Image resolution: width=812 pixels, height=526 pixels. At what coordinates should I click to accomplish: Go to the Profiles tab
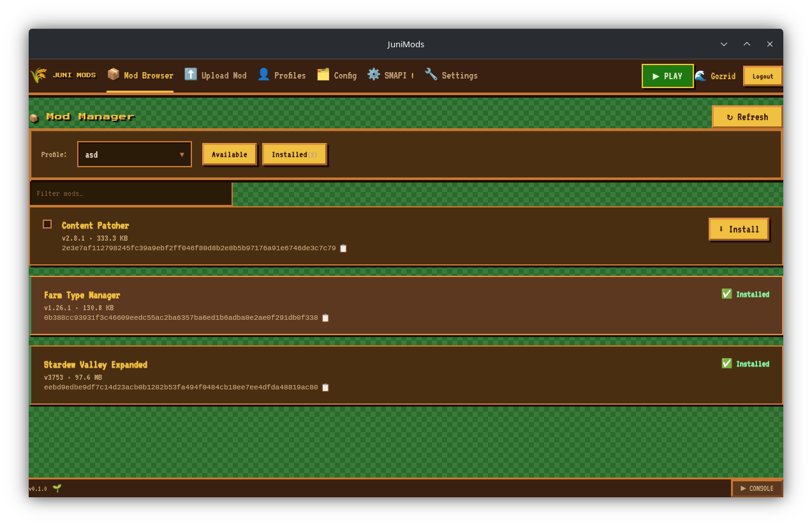(x=281, y=75)
